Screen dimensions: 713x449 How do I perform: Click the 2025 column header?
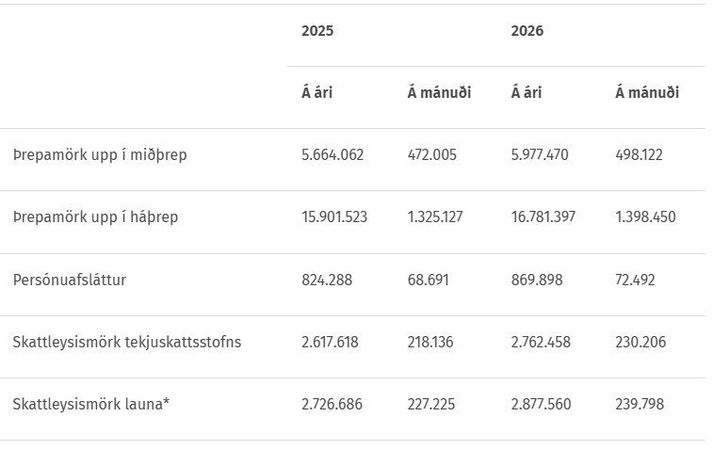(x=317, y=31)
